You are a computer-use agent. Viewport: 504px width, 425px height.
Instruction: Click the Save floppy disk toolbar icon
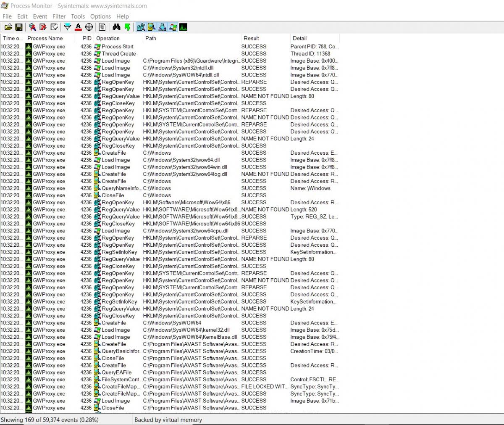click(x=18, y=27)
